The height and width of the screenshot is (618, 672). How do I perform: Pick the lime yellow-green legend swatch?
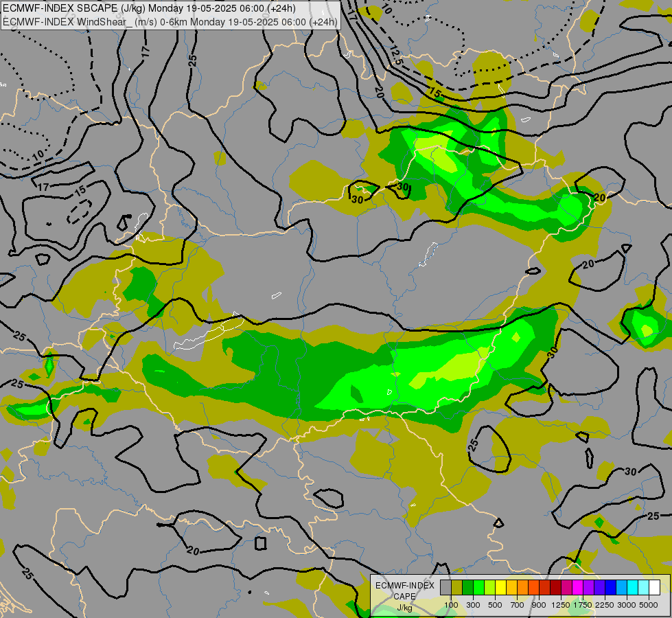(x=490, y=588)
